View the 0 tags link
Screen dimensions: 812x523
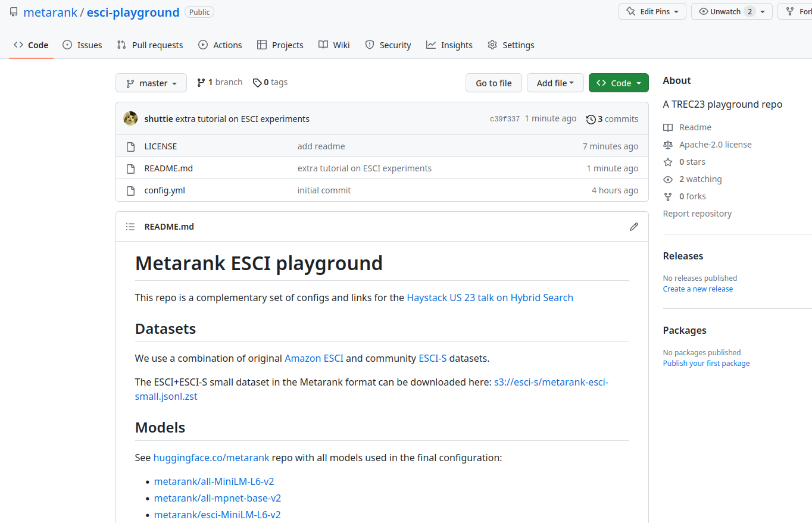[x=270, y=82]
